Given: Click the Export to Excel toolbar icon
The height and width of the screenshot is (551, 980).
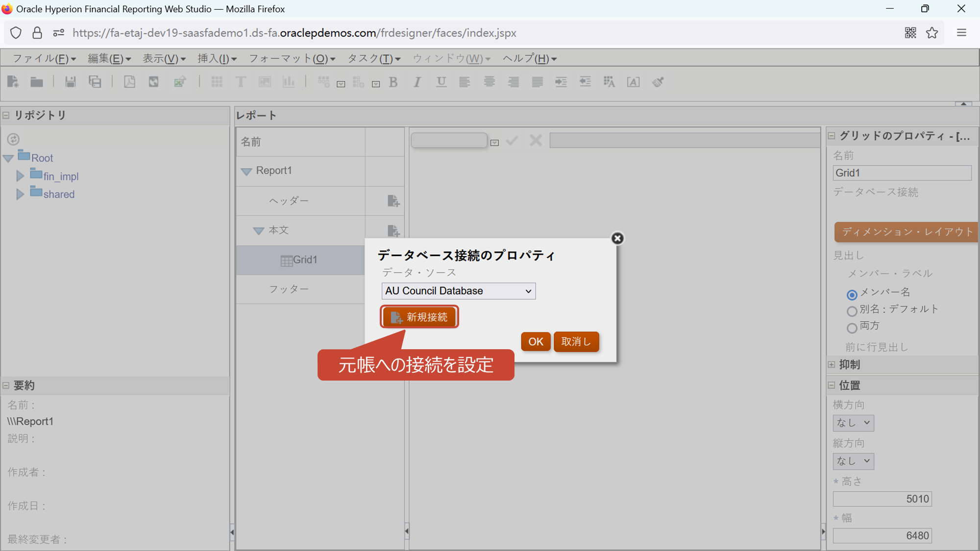Looking at the screenshot, I should 180,82.
